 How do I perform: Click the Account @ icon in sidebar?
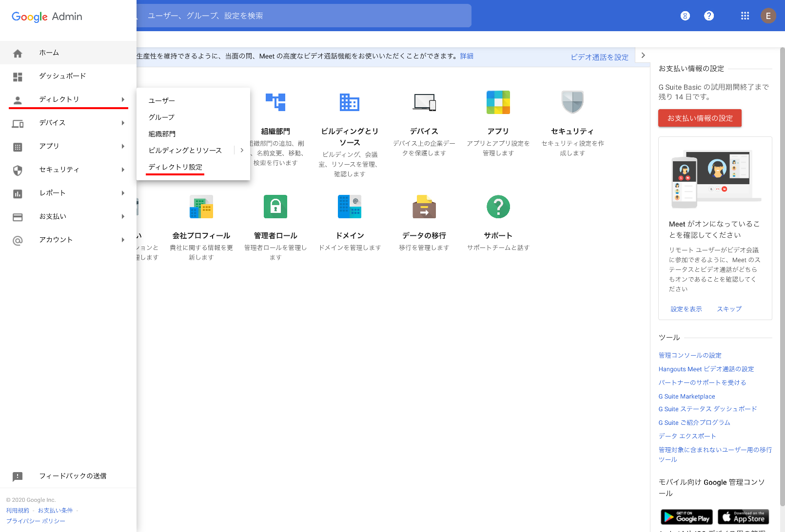pos(18,240)
